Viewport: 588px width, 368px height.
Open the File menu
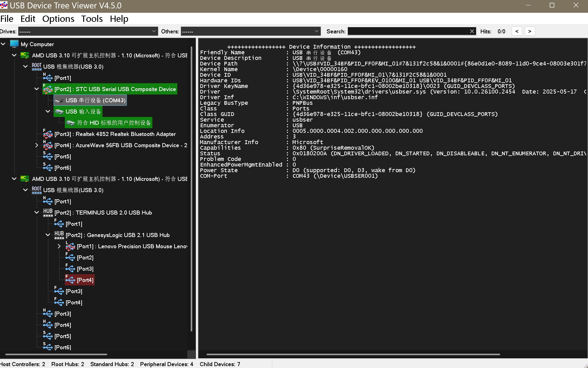pos(7,19)
